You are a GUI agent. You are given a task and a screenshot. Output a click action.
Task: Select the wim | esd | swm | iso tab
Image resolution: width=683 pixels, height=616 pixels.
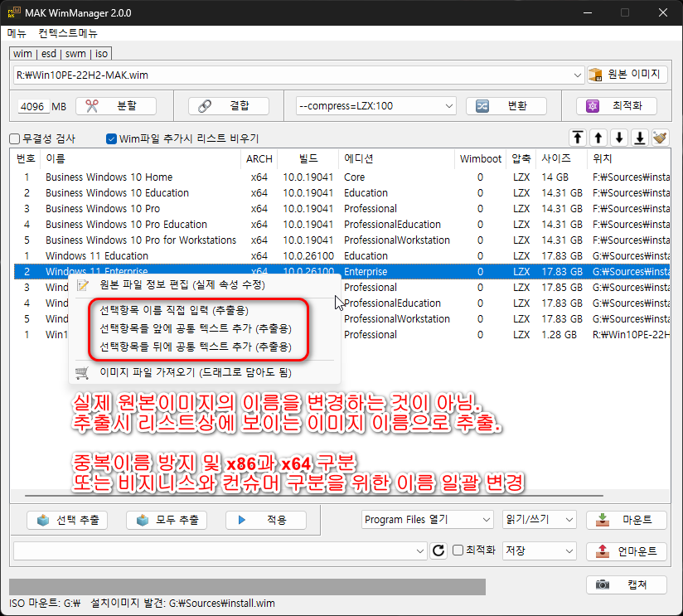click(61, 54)
